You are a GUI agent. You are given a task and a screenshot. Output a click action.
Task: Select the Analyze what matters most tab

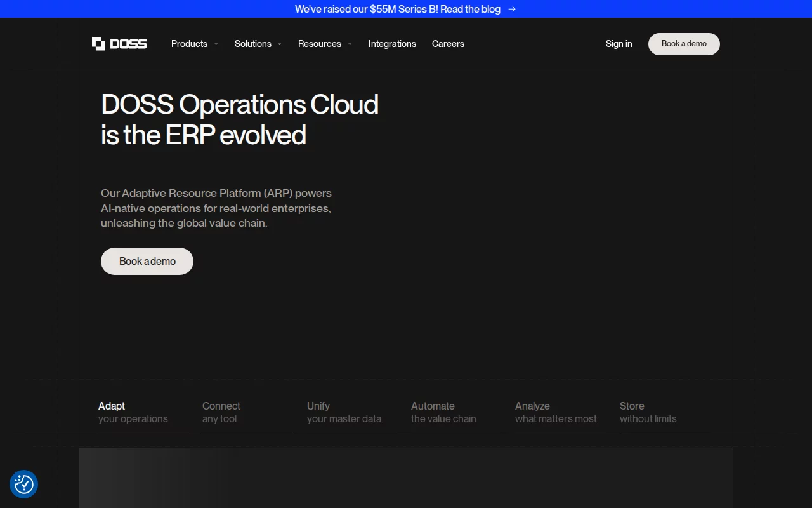561,416
